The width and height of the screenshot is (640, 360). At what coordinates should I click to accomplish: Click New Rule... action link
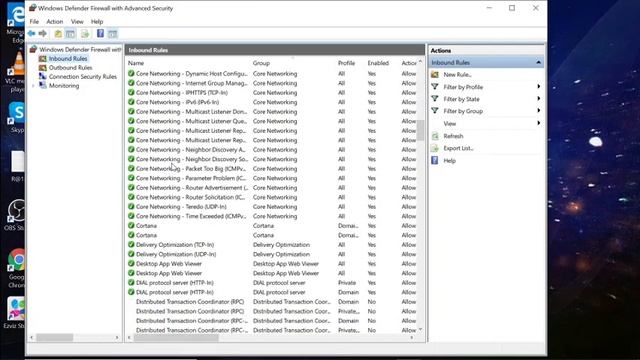[457, 75]
